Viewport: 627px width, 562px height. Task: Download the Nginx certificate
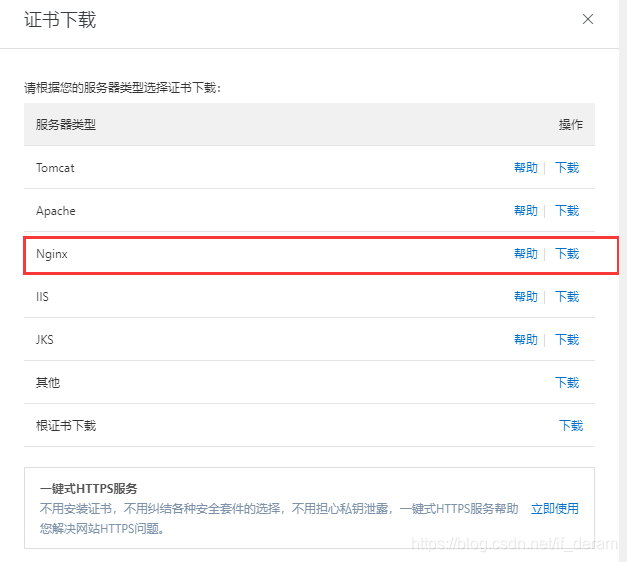tap(567, 254)
